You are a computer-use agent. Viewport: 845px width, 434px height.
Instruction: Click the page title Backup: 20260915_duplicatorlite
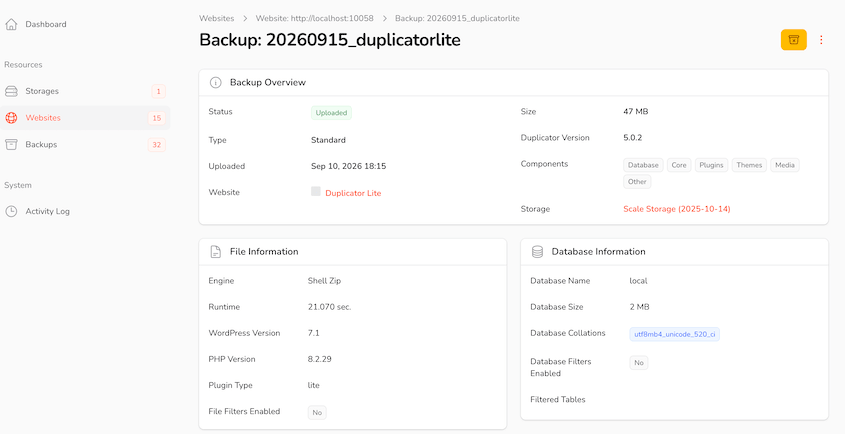(x=330, y=40)
